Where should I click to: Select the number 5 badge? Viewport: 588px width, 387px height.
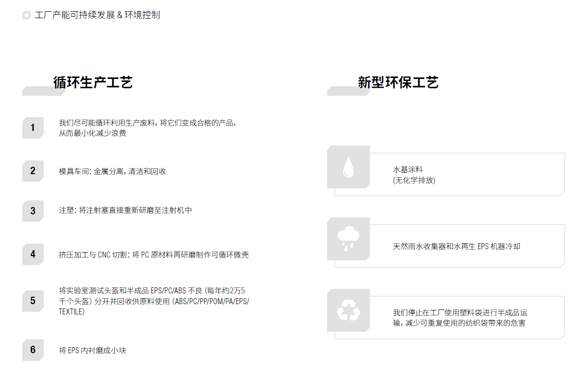(x=32, y=301)
